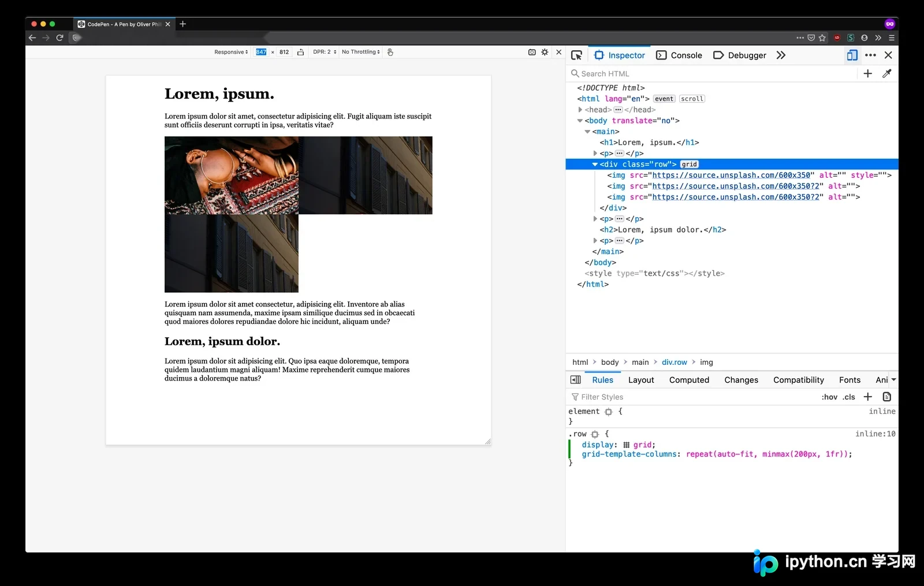Image resolution: width=924 pixels, height=586 pixels.
Task: Open responsive mode settings gear
Action: pyautogui.click(x=545, y=52)
